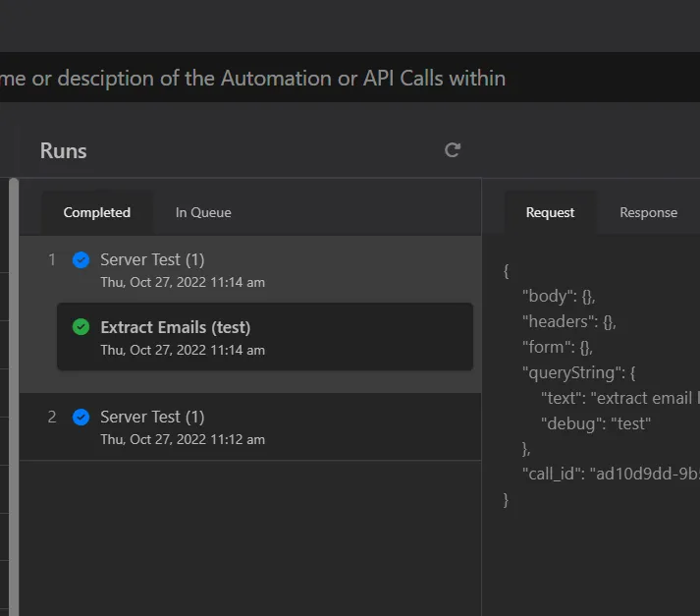Screen dimensions: 700x616
Task: Click the "body": {} line
Action: click(559, 296)
